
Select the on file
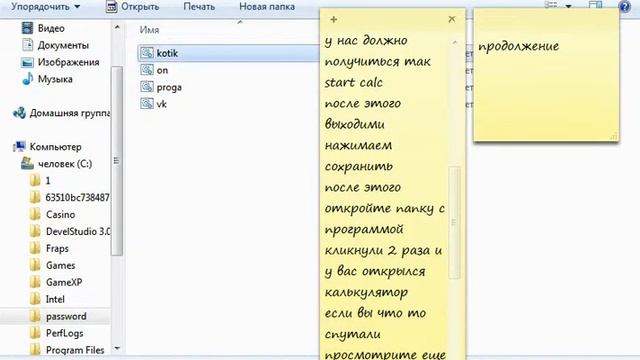(x=162, y=70)
